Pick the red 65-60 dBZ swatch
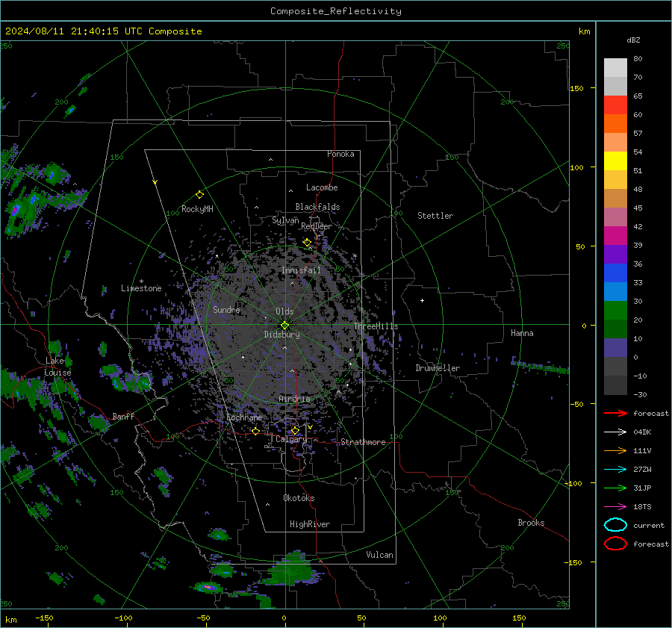 [x=615, y=105]
